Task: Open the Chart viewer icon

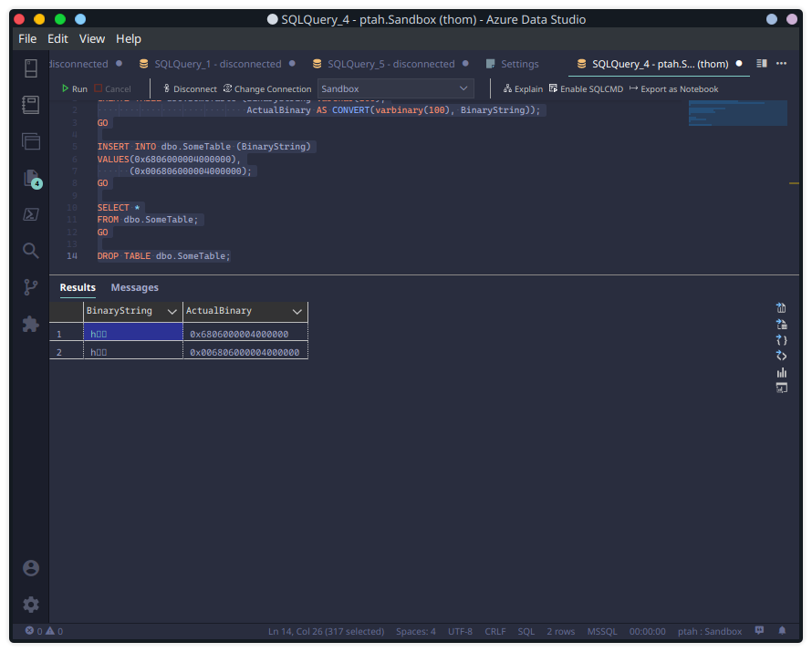Action: pyautogui.click(x=781, y=372)
